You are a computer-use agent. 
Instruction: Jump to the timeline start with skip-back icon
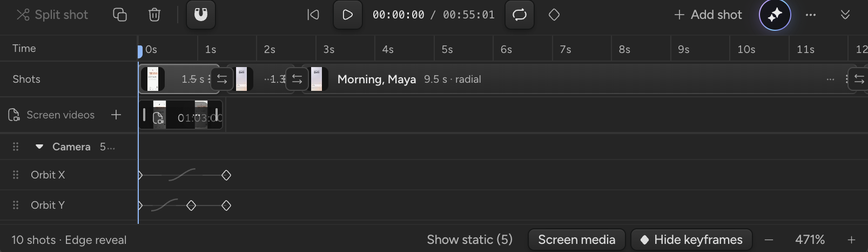[x=313, y=15]
